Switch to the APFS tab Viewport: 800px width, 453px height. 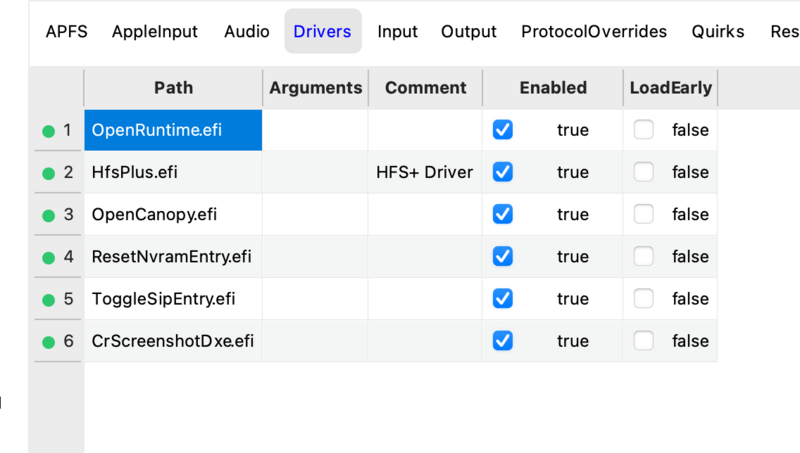pos(67,31)
